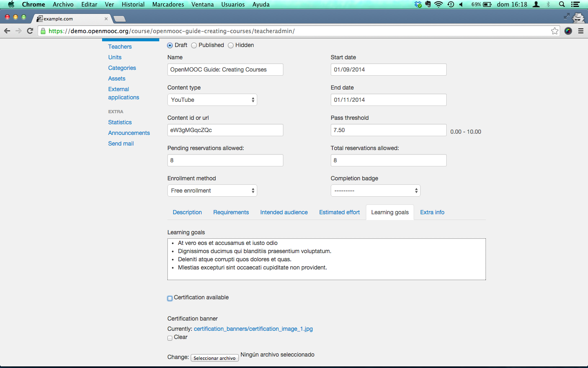
Task: Click the Pass threshold field
Action: pyautogui.click(x=389, y=130)
